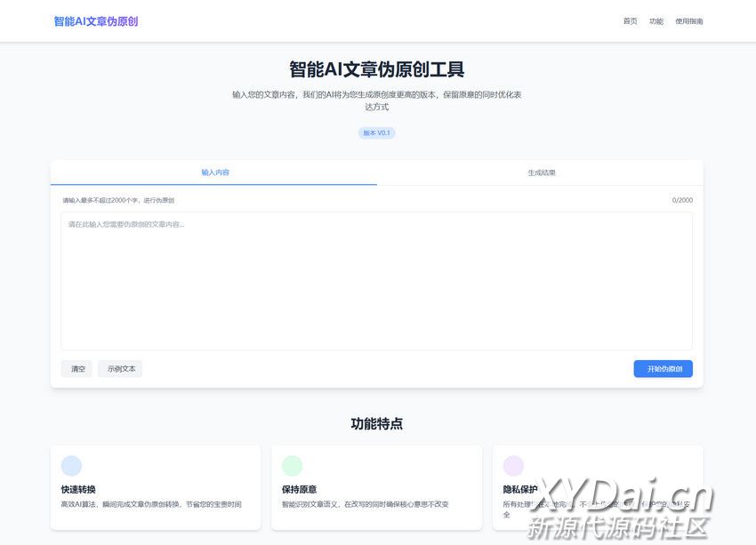This screenshot has width=756, height=545.
Task: Click the purple 隐私保护 feature icon
Action: [513, 466]
